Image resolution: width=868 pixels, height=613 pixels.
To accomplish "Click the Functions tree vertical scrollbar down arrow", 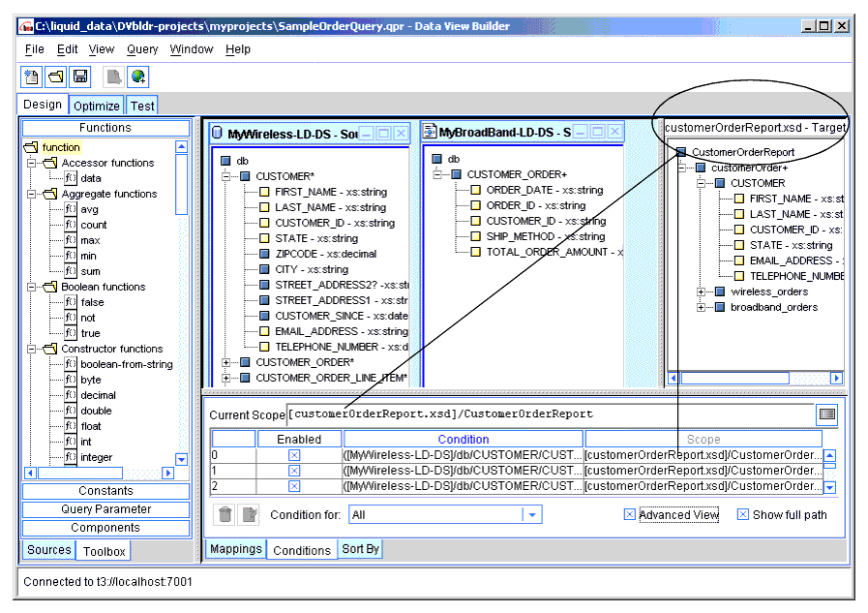I will pyautogui.click(x=181, y=459).
